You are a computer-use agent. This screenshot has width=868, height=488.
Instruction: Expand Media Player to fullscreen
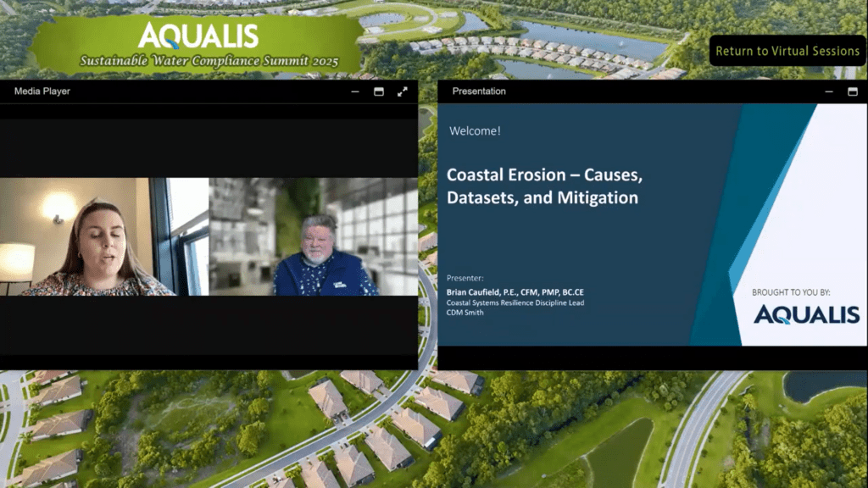tap(403, 91)
